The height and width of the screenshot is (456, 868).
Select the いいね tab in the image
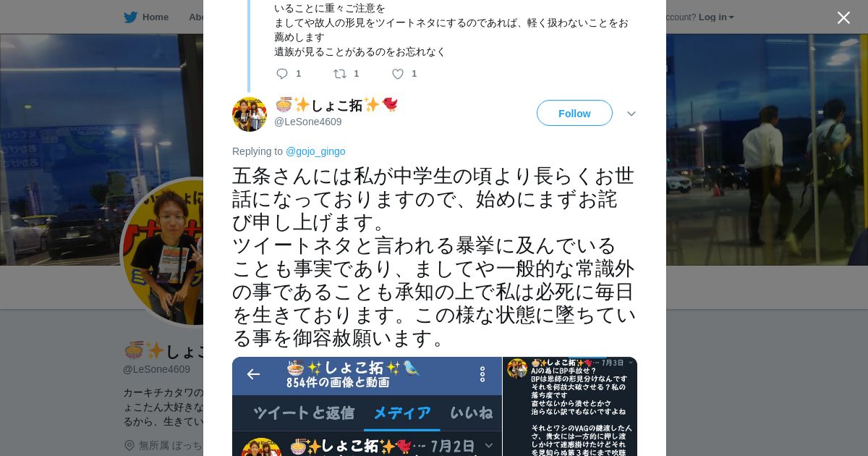(x=472, y=413)
